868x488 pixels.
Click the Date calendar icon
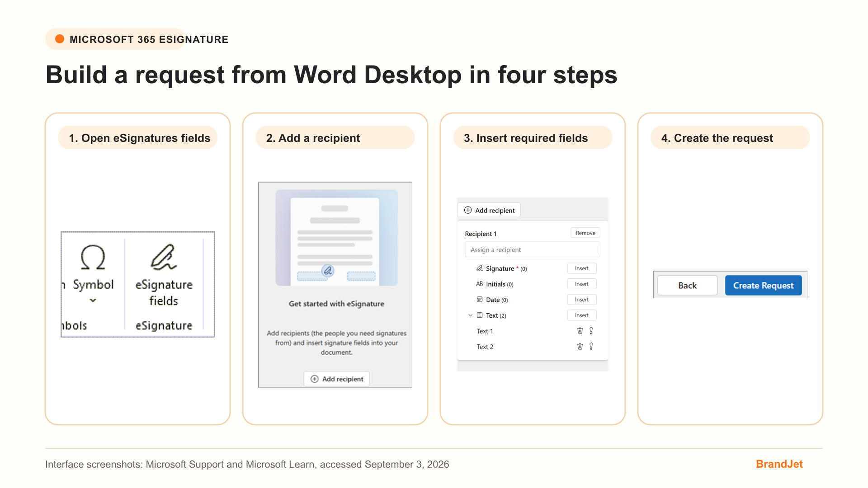click(x=479, y=300)
